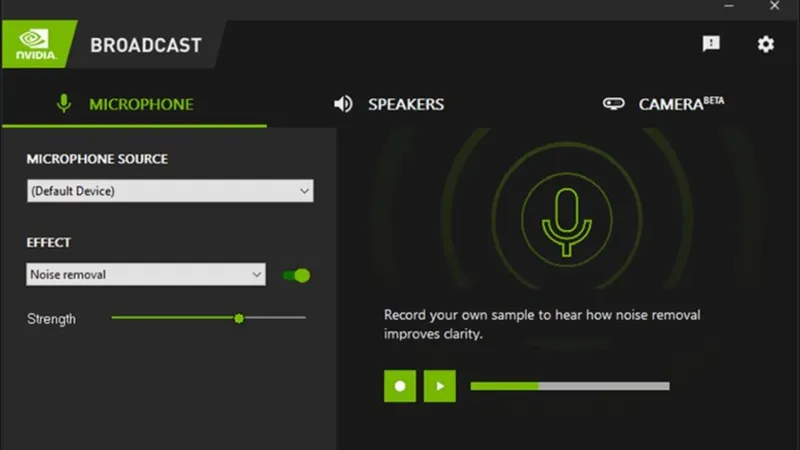Screen dimensions: 800x450
Task: Open the feedback icon in header
Action: click(x=711, y=43)
